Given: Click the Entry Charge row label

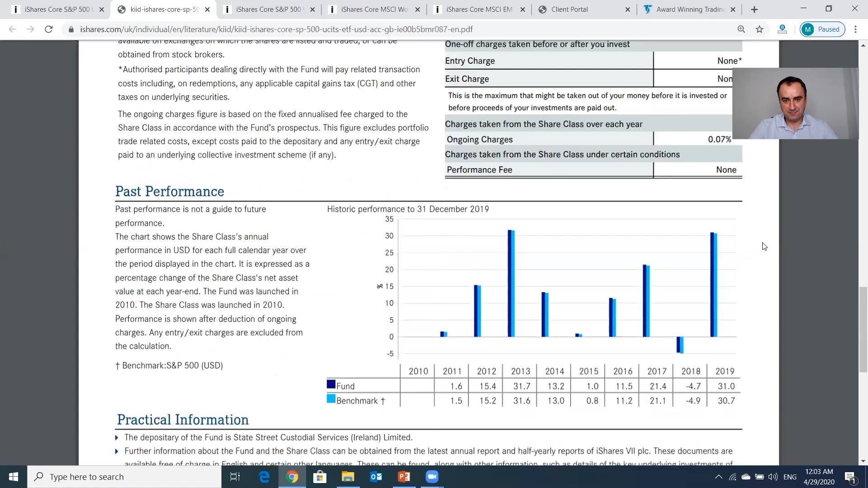Looking at the screenshot, I should click(x=470, y=61).
